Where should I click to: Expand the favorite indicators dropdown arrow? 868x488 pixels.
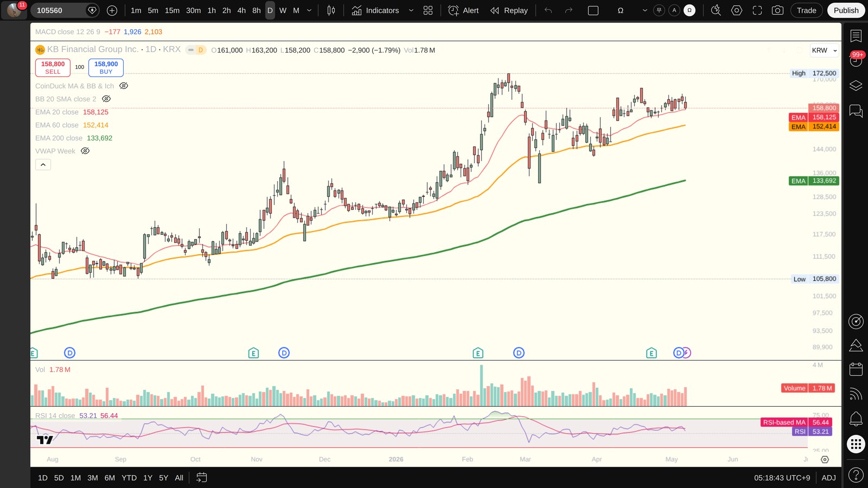pyautogui.click(x=411, y=10)
